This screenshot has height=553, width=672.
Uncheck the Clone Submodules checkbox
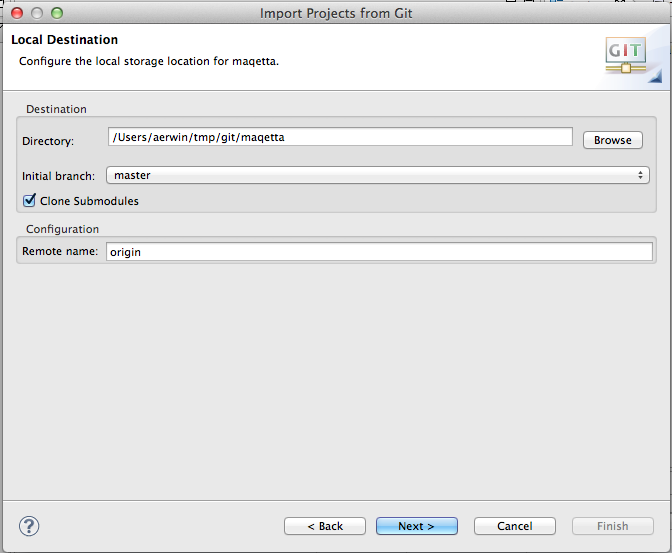29,201
